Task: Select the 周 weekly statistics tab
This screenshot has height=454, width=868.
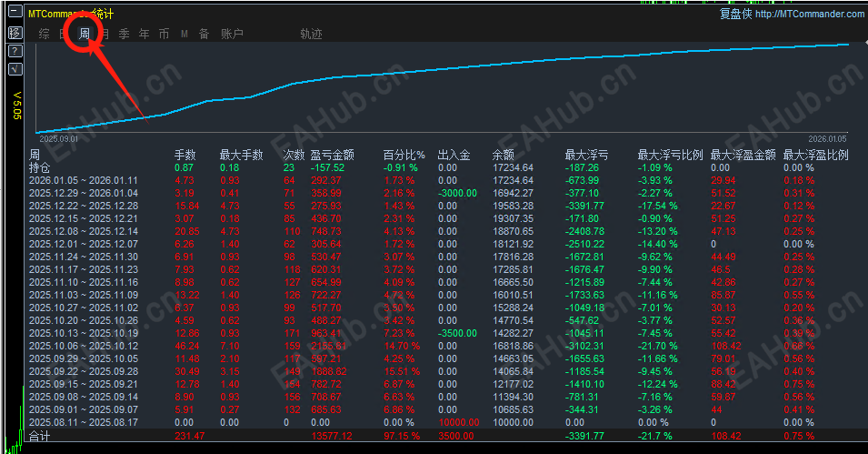Action: pyautogui.click(x=85, y=34)
